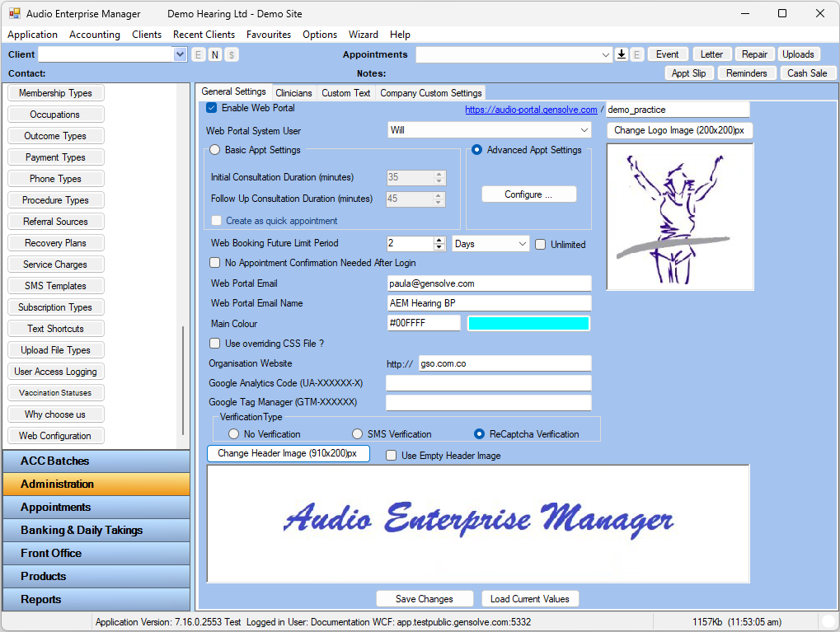Click the cyan Main Colour swatch
The width and height of the screenshot is (840, 632).
[x=528, y=324]
